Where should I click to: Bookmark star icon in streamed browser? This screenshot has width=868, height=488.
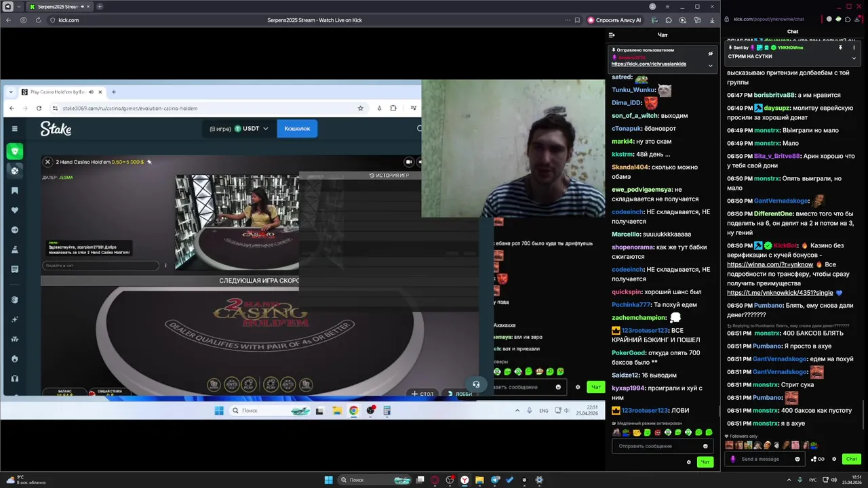[360, 108]
